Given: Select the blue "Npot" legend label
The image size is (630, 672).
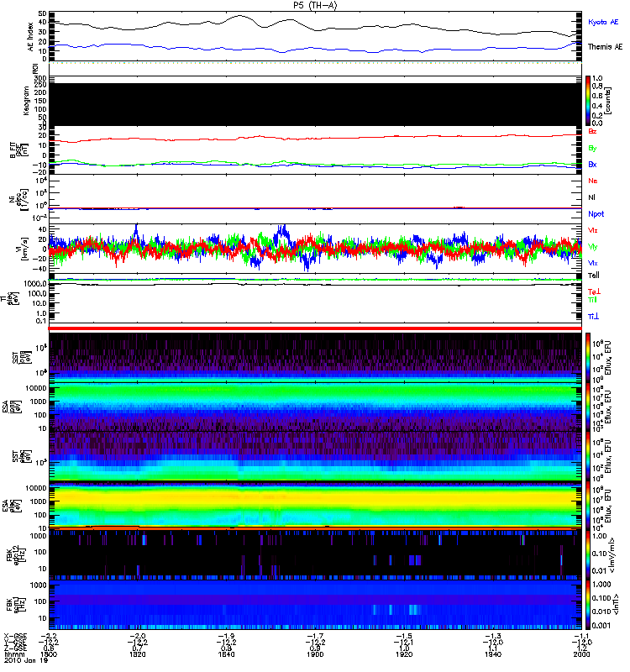Looking at the screenshot, I should (x=596, y=214).
